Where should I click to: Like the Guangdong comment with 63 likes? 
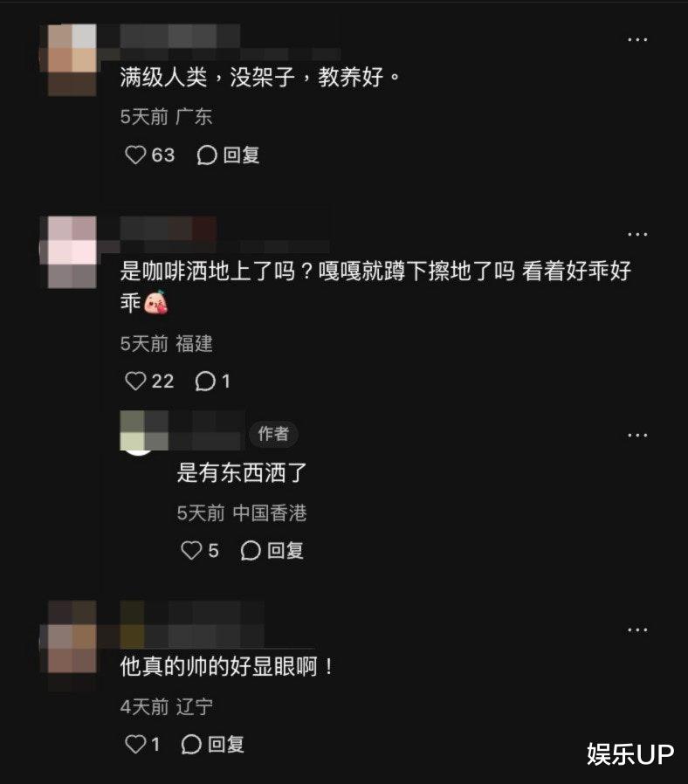point(149,155)
